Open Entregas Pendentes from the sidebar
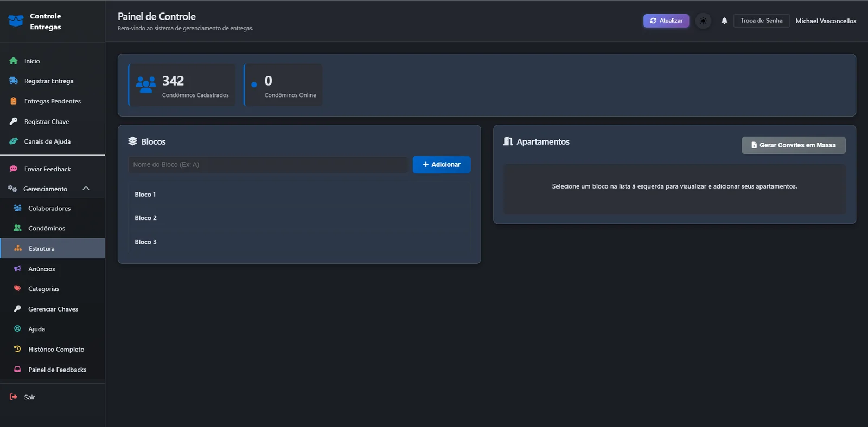This screenshot has width=868, height=427. click(x=53, y=101)
